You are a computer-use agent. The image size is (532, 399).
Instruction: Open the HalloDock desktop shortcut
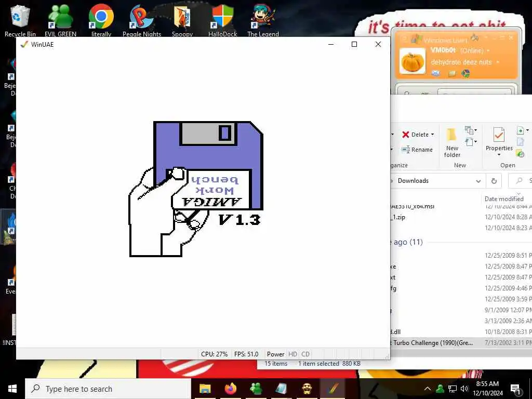[222, 20]
